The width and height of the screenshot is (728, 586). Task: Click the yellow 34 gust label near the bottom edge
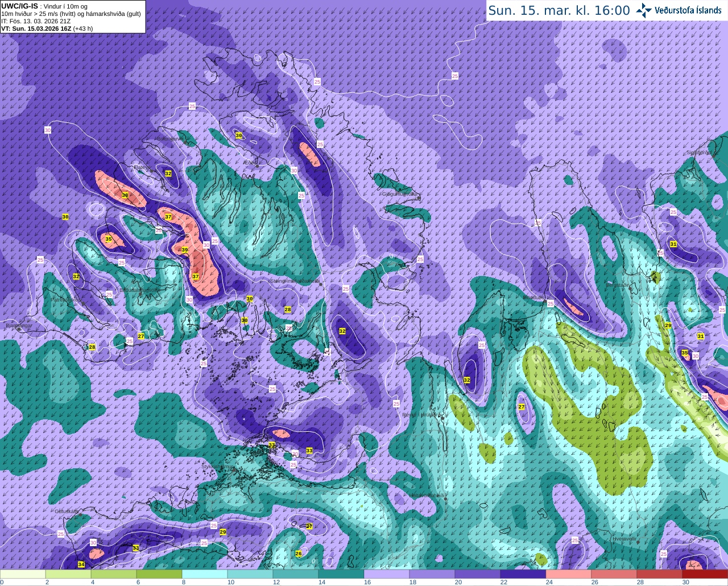[x=81, y=564]
